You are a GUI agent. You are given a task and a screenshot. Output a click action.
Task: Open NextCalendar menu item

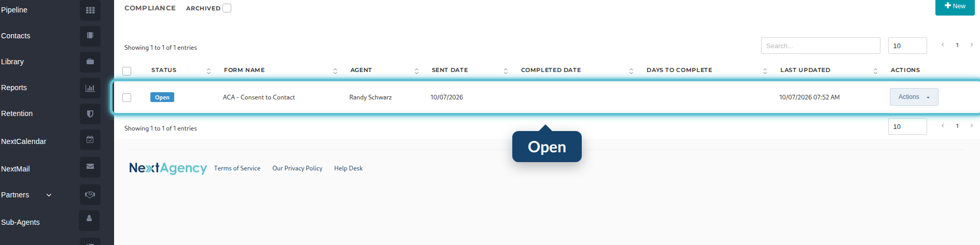coord(23,141)
